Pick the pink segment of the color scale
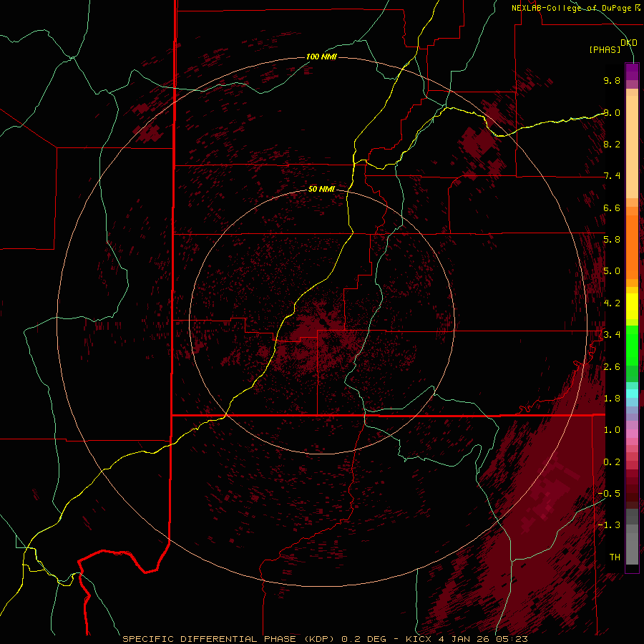Viewport: 644px width, 644px height. point(632,434)
